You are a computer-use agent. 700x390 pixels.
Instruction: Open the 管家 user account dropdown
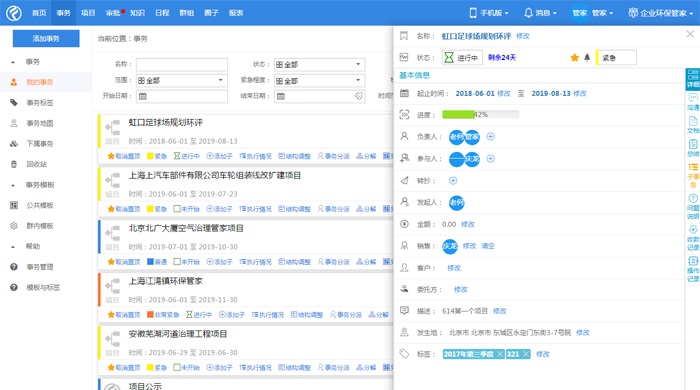(x=592, y=13)
